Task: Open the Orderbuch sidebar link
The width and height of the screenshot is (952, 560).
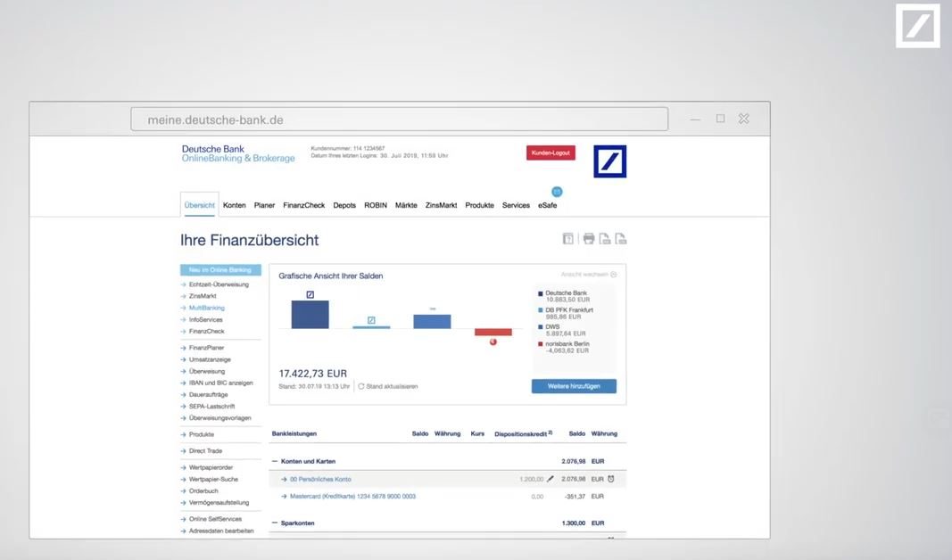Action: [203, 490]
